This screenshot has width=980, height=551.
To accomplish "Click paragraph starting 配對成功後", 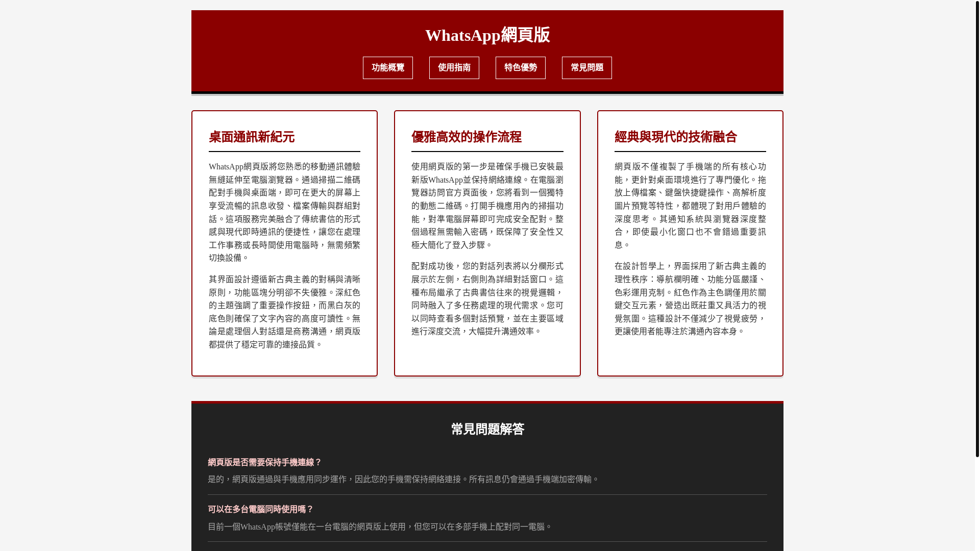I will point(487,298).
